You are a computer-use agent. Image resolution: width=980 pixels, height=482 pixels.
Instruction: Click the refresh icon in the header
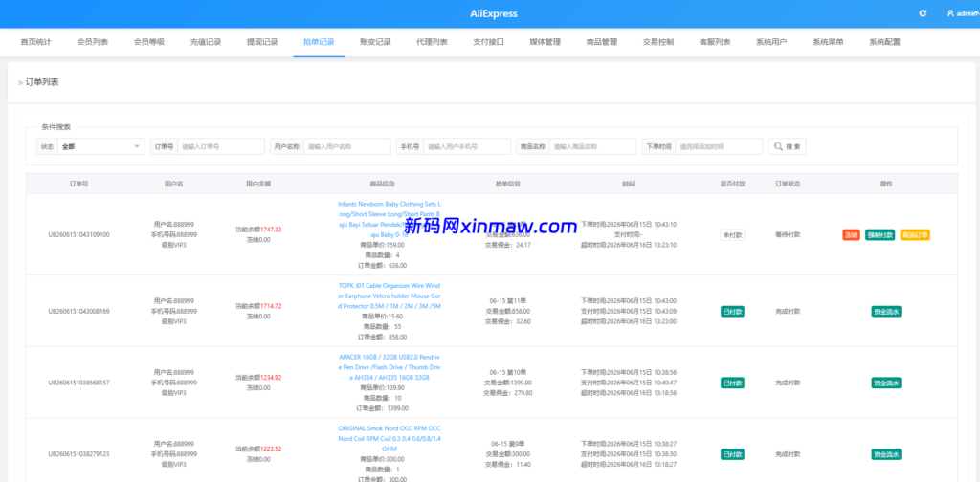(x=924, y=13)
